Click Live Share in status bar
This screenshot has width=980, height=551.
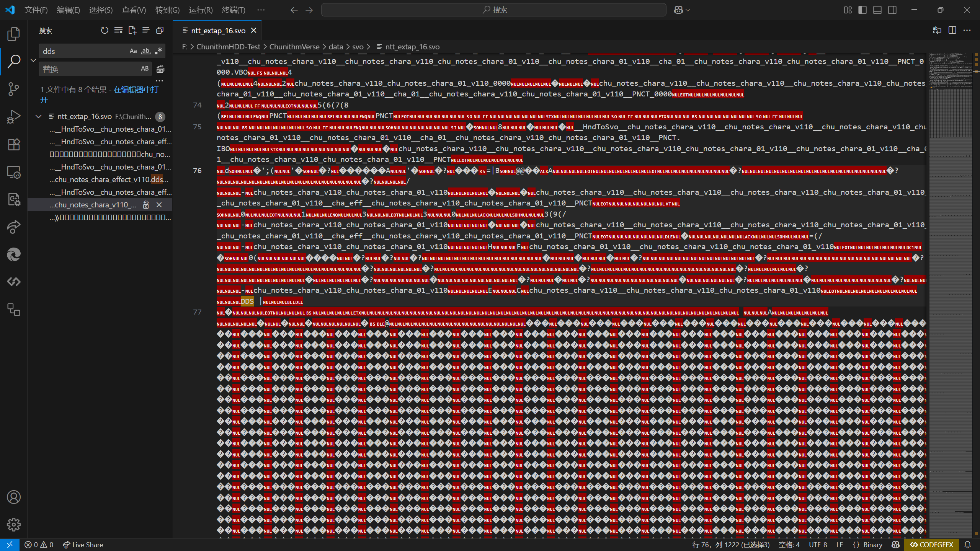[83, 544]
